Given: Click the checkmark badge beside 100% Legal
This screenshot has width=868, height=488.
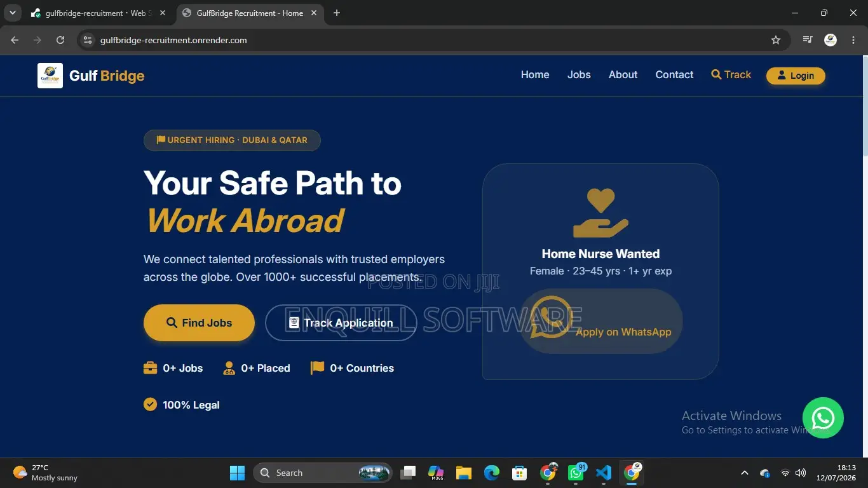Looking at the screenshot, I should 150,404.
